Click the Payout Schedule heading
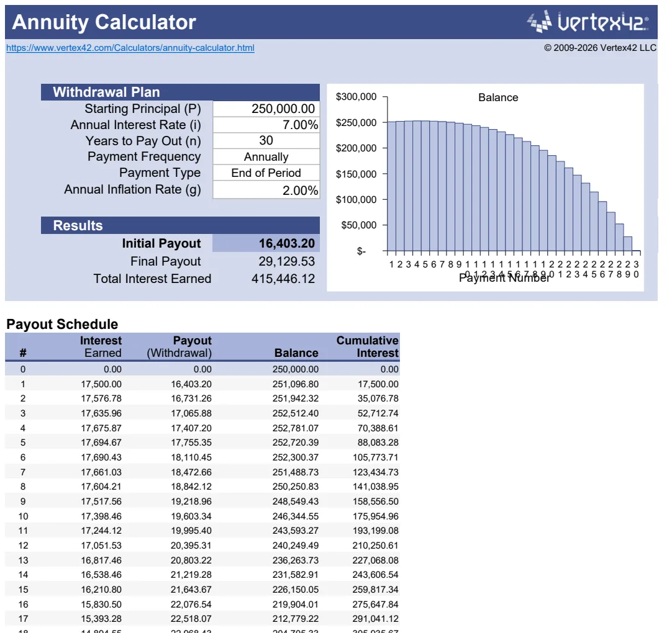Screen dimensions: 672x633 click(x=62, y=324)
